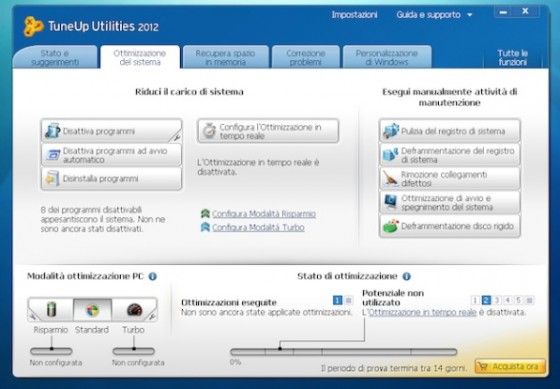Click the Acquista ora button
Screen dimensions: 560x389
pos(510,366)
